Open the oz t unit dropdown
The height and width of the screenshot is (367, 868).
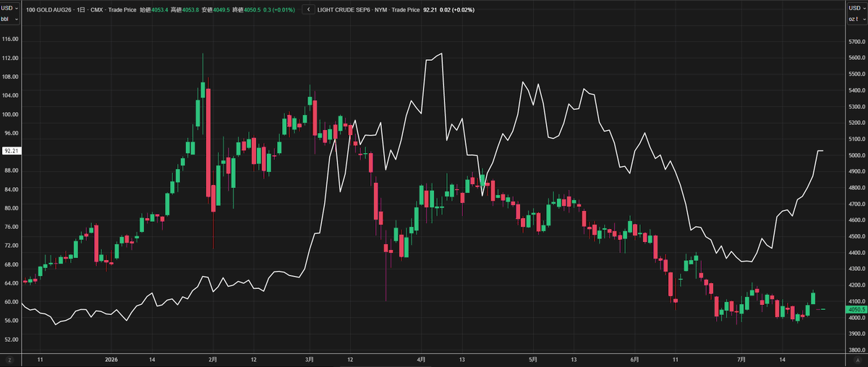pyautogui.click(x=856, y=19)
